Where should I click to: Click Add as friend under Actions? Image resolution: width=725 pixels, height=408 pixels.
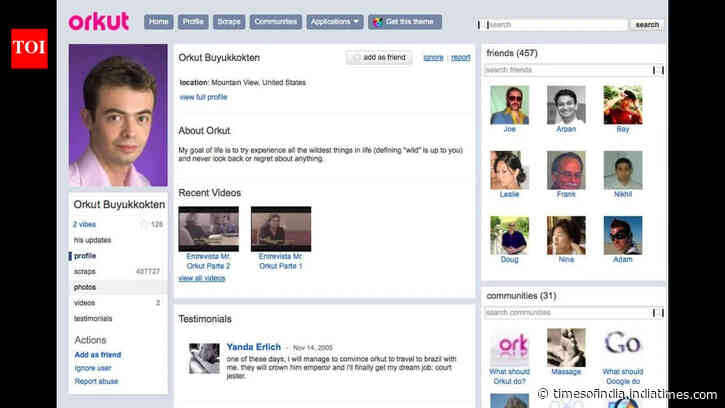tap(98, 355)
